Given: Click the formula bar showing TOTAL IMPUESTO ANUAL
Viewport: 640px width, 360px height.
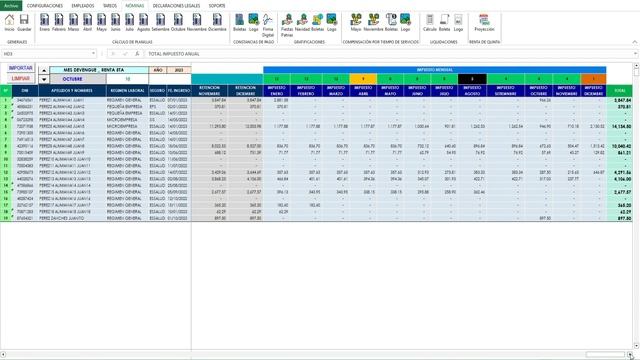Looking at the screenshot, I should [390, 54].
